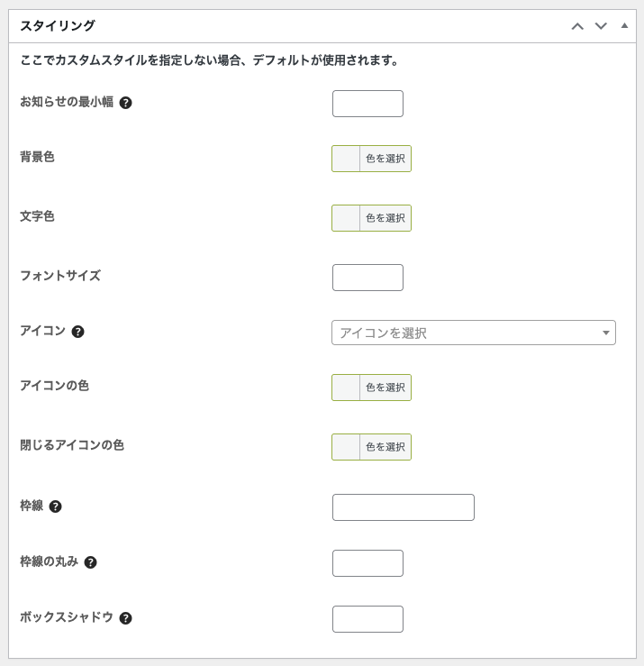Click into the 枠線 text field

coord(403,507)
